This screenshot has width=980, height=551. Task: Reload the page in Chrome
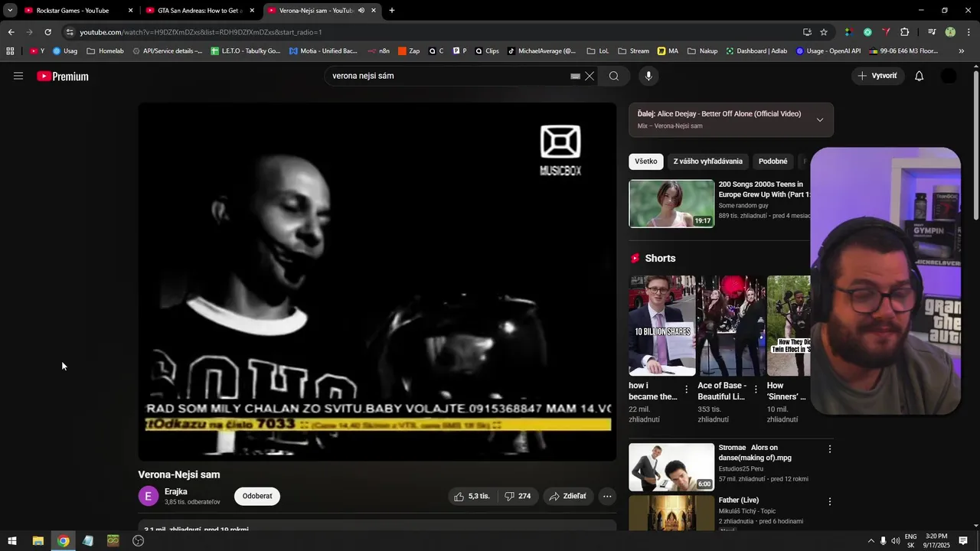47,32
